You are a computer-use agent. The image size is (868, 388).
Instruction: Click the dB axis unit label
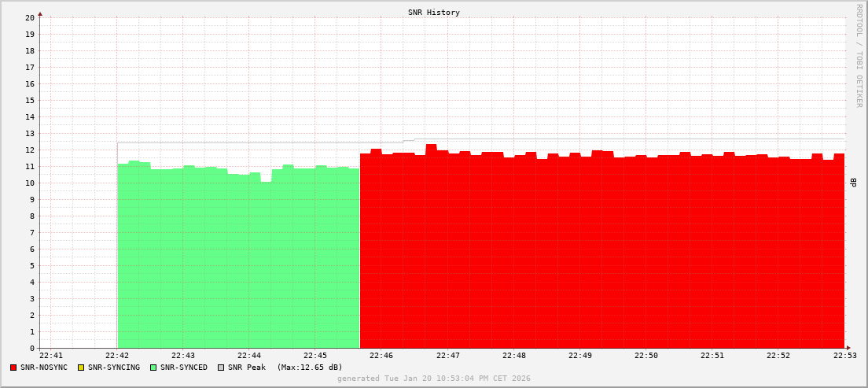coord(854,183)
